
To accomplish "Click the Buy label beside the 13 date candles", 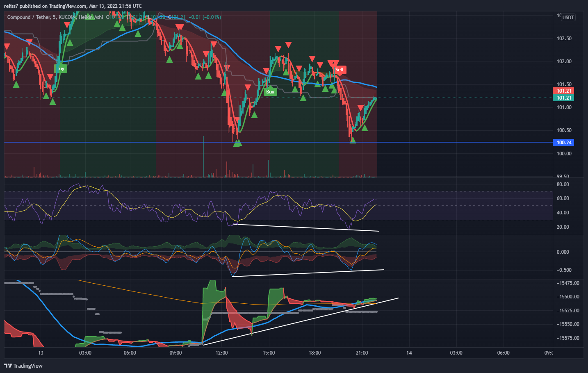I will point(60,68).
